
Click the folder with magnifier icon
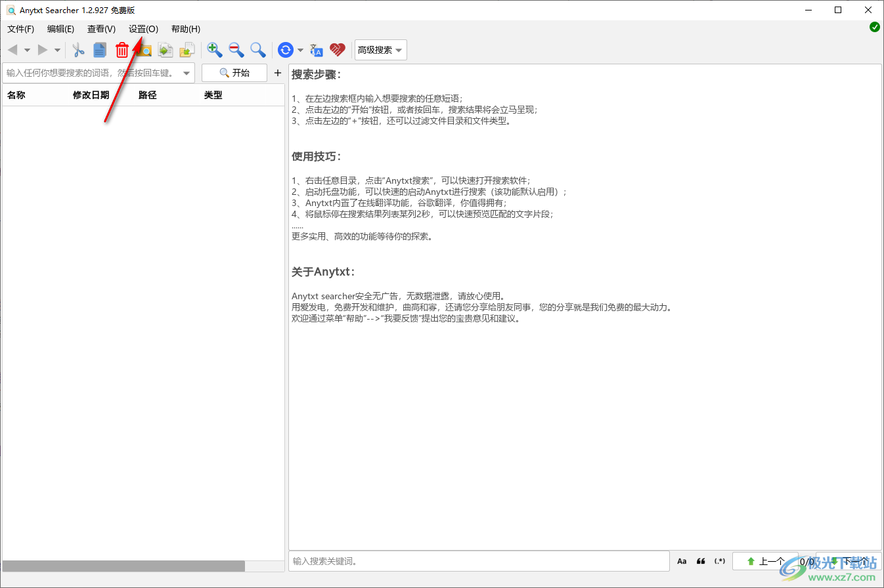click(x=144, y=50)
